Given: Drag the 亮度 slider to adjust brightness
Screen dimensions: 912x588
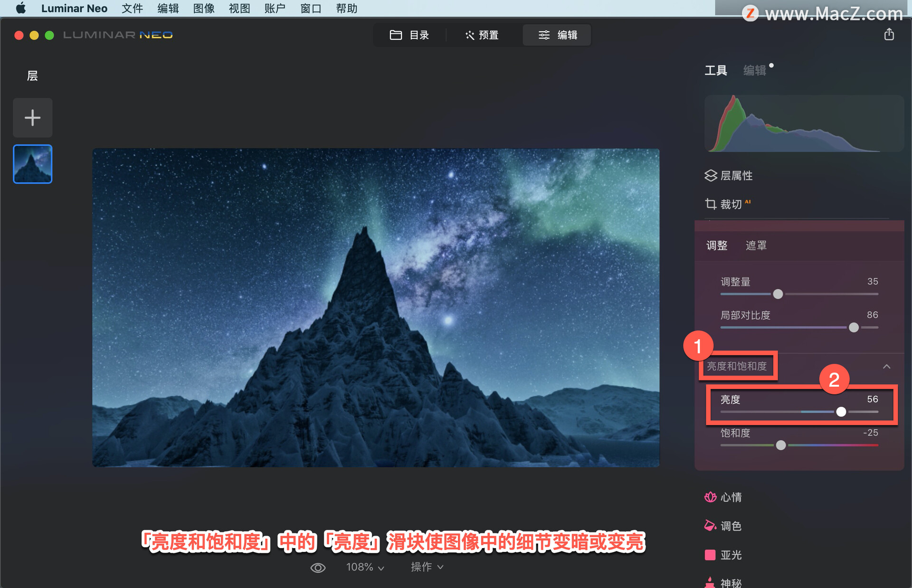Looking at the screenshot, I should [838, 411].
